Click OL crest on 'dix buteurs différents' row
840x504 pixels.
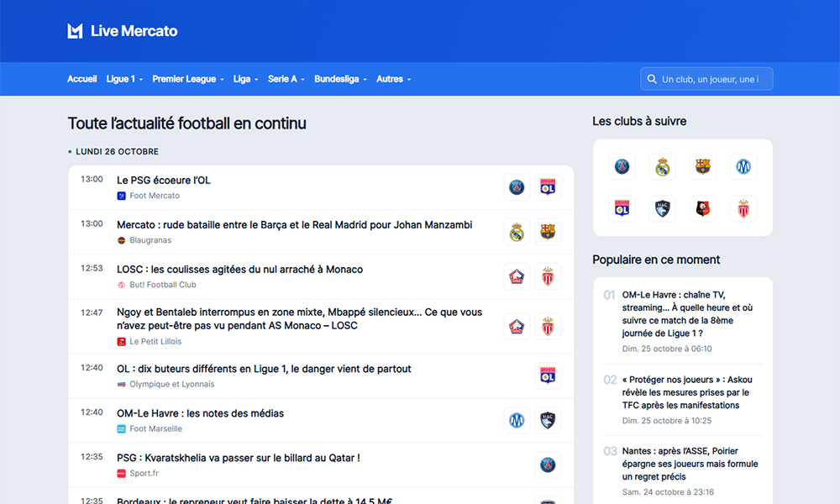(548, 376)
